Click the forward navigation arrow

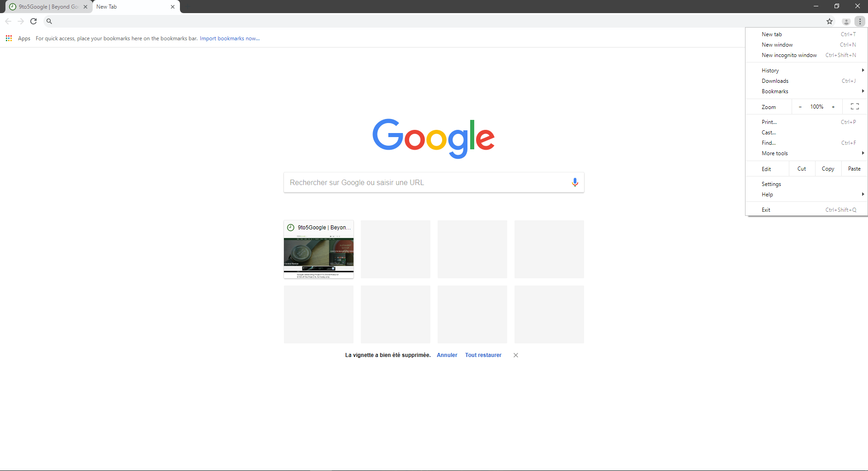[21, 21]
